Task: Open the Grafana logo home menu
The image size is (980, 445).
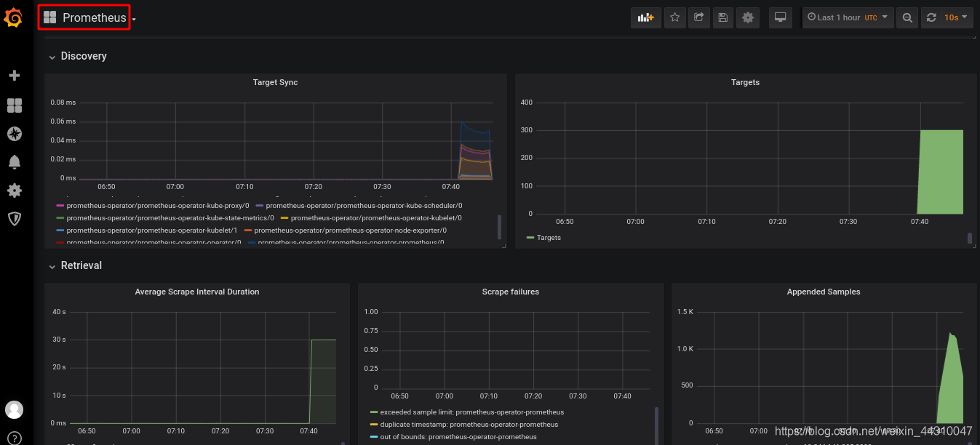Action: [14, 17]
